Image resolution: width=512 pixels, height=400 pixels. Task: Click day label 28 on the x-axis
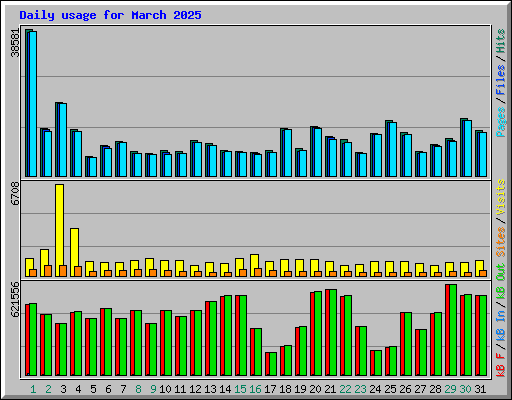(x=435, y=389)
